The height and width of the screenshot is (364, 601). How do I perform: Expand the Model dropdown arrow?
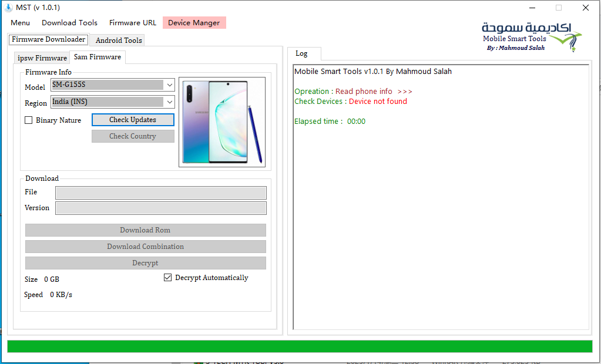169,85
